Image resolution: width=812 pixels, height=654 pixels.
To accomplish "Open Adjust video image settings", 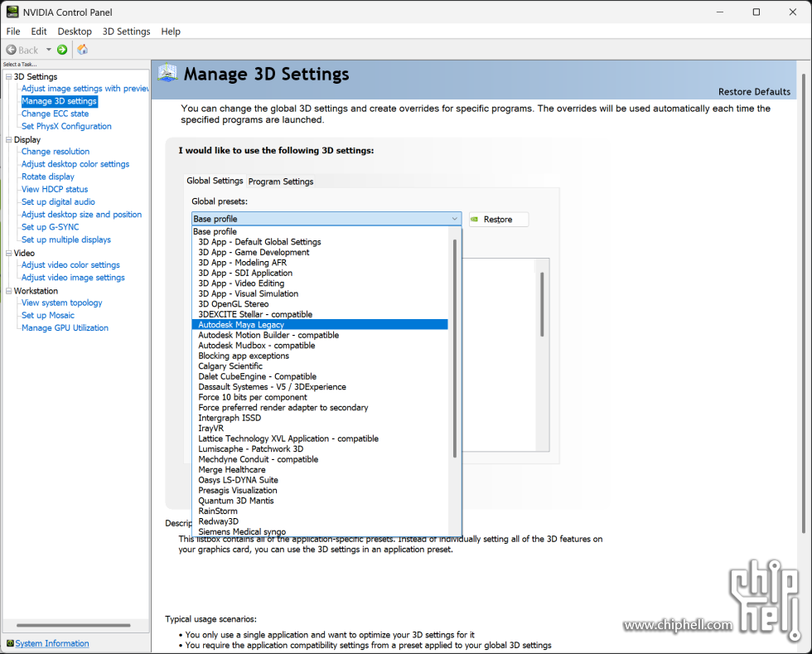I will coord(73,277).
